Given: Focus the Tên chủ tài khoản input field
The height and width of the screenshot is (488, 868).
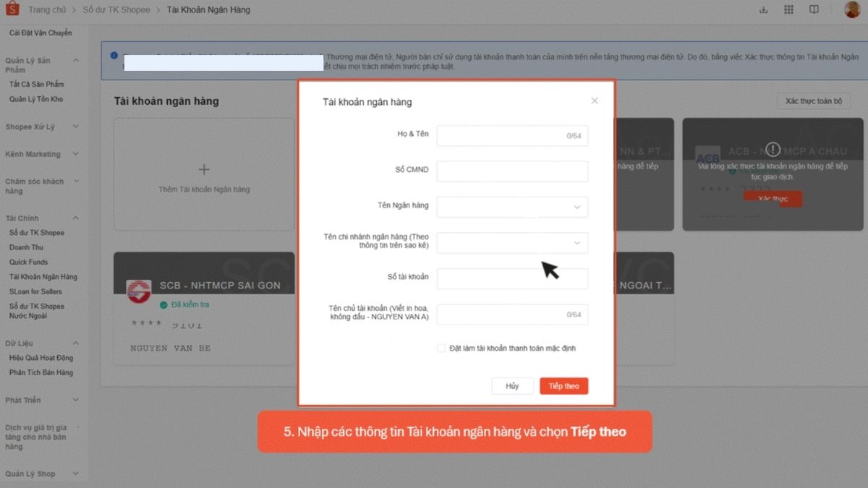Looking at the screenshot, I should (x=512, y=314).
